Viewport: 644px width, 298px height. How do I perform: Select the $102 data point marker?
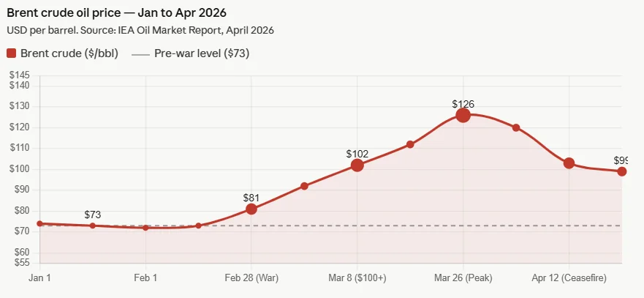point(357,165)
